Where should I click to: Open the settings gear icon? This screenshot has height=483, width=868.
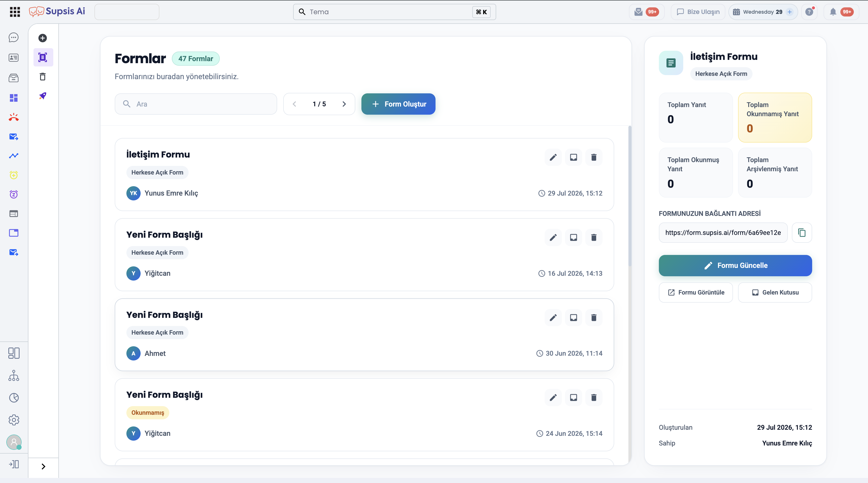(x=13, y=420)
